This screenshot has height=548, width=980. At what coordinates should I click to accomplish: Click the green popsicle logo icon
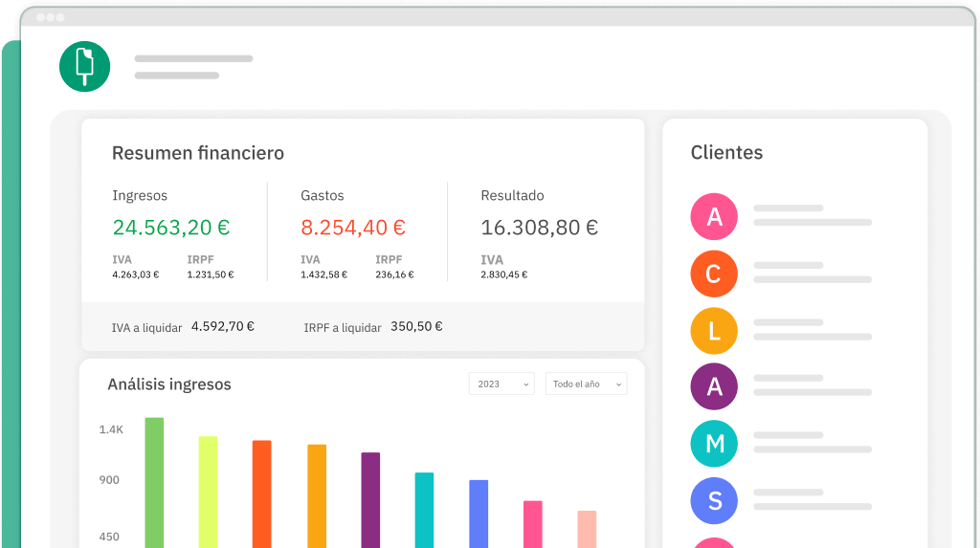click(x=84, y=66)
